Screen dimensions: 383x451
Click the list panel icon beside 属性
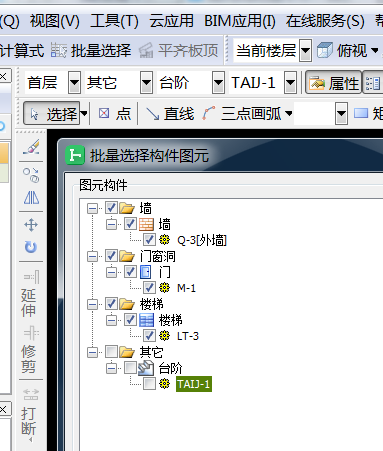(x=373, y=83)
